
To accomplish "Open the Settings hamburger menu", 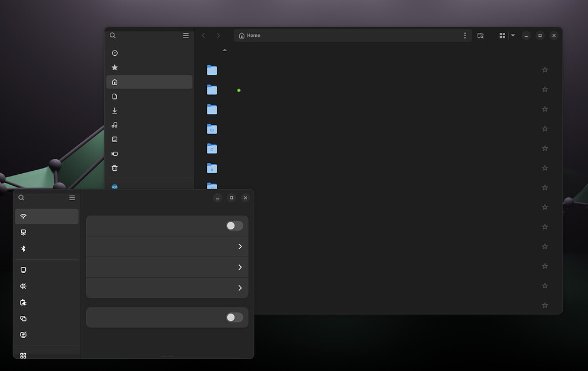I will coord(71,197).
